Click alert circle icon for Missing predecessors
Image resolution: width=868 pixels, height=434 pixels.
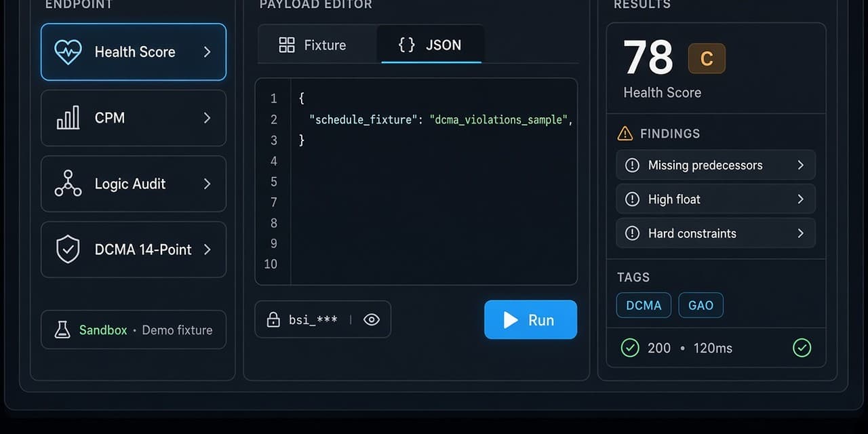(632, 165)
